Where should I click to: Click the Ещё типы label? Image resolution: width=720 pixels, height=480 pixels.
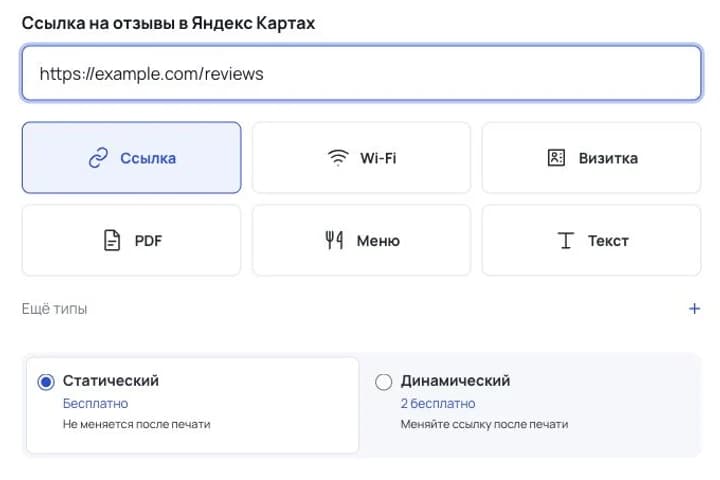pyautogui.click(x=54, y=309)
